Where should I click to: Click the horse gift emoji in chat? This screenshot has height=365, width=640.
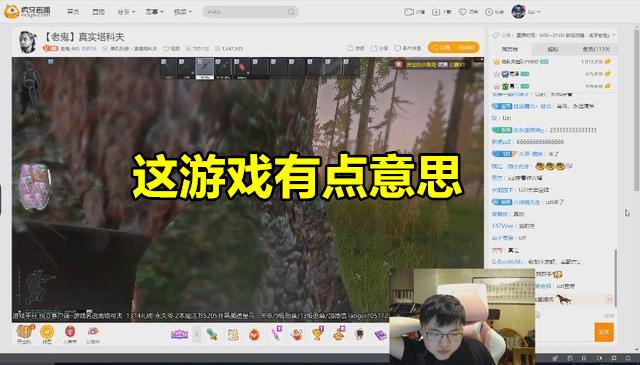click(x=563, y=299)
